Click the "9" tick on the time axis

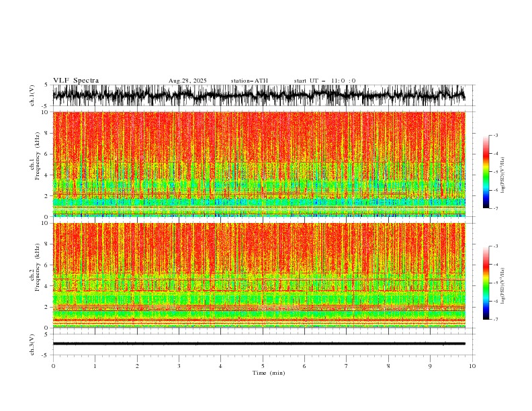(430, 366)
